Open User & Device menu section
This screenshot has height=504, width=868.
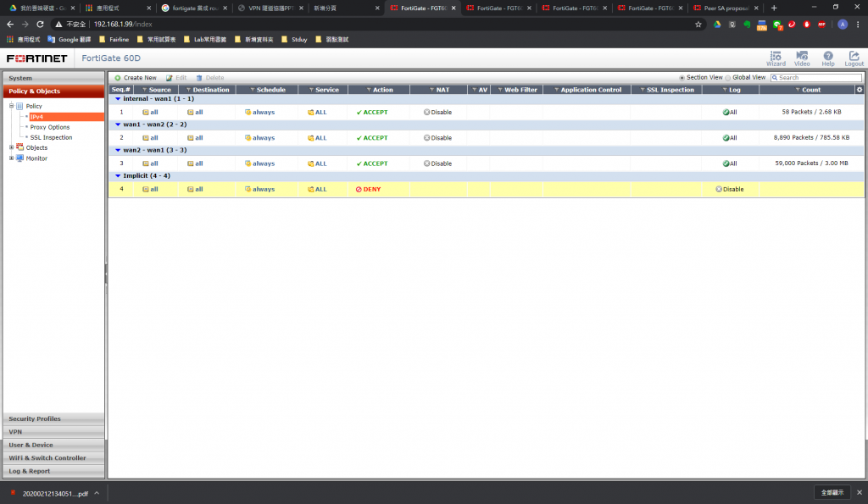pos(53,445)
